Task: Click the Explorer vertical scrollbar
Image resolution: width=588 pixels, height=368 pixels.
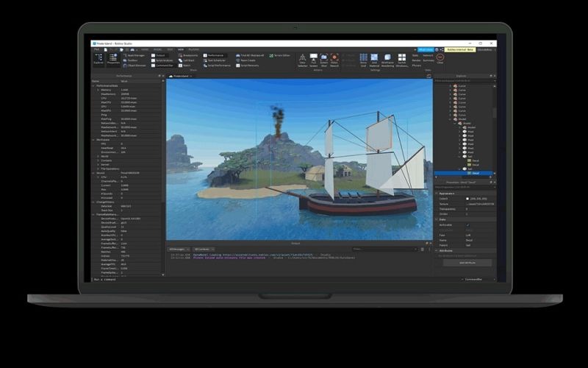Action: coord(495,113)
